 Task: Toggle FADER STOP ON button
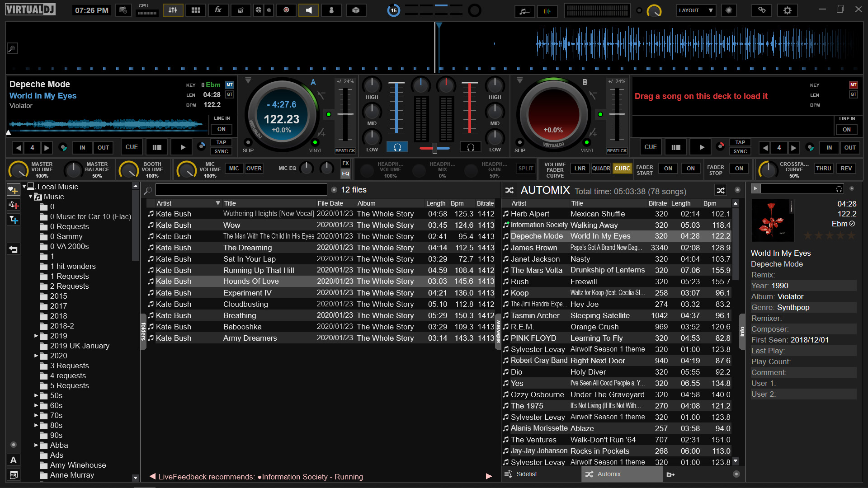(739, 169)
